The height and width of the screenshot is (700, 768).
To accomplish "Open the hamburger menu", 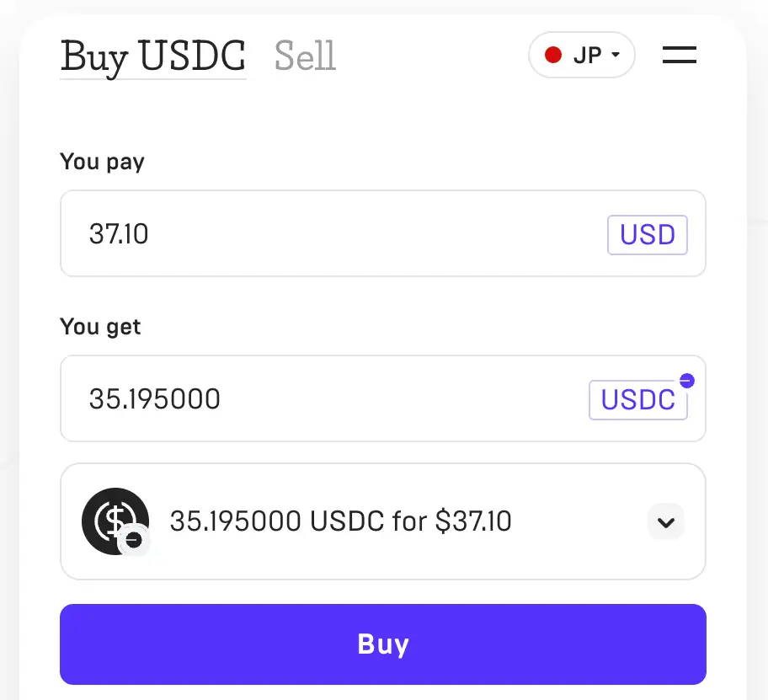I will point(679,56).
